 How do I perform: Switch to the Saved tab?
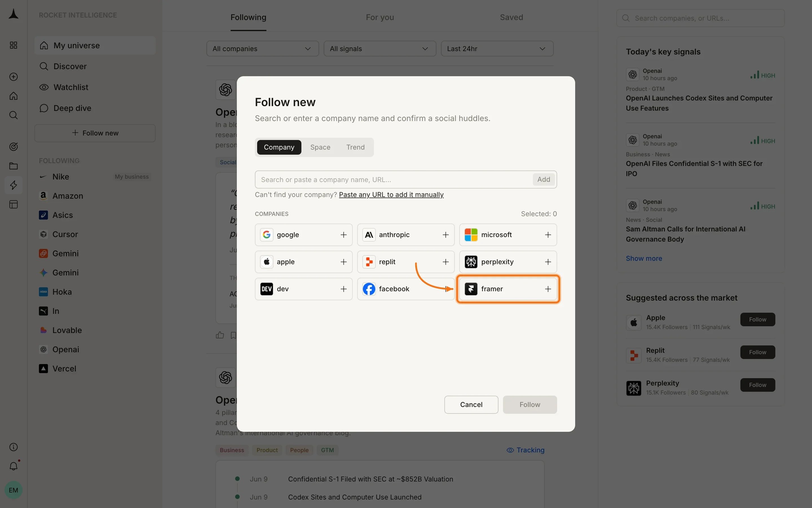(x=511, y=17)
